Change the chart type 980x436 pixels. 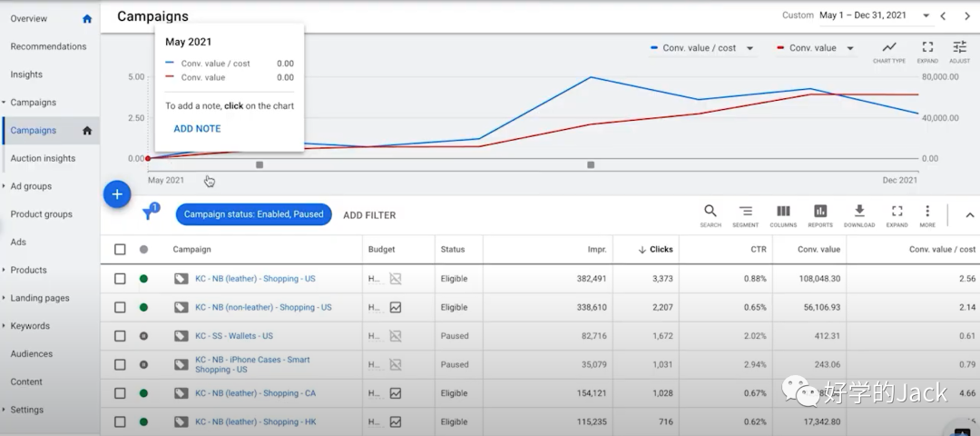[888, 51]
